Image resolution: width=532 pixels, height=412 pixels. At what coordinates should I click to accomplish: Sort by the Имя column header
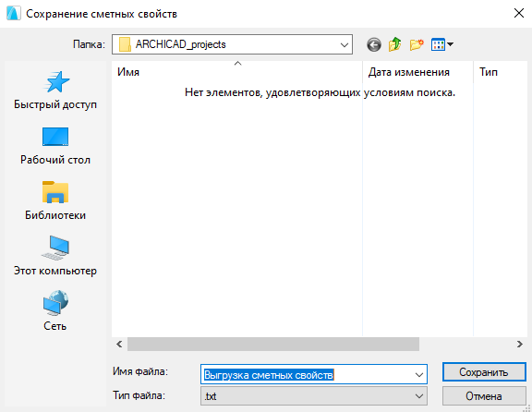236,72
